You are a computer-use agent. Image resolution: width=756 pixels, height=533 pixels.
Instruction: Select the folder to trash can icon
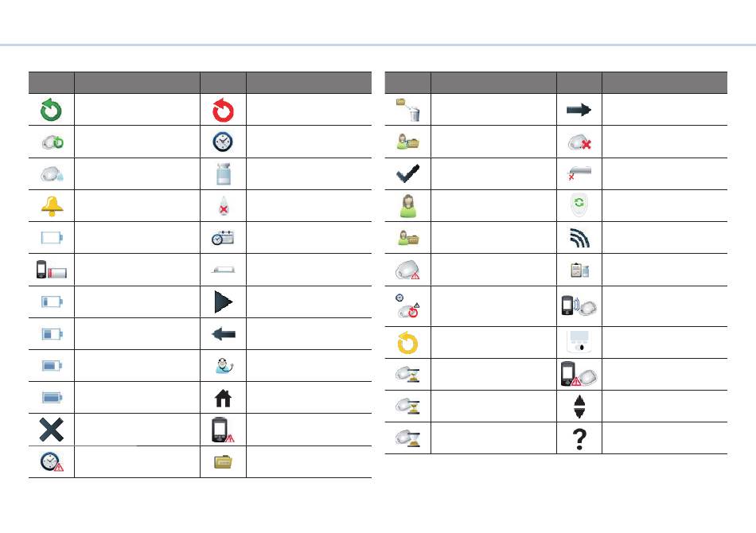click(408, 110)
